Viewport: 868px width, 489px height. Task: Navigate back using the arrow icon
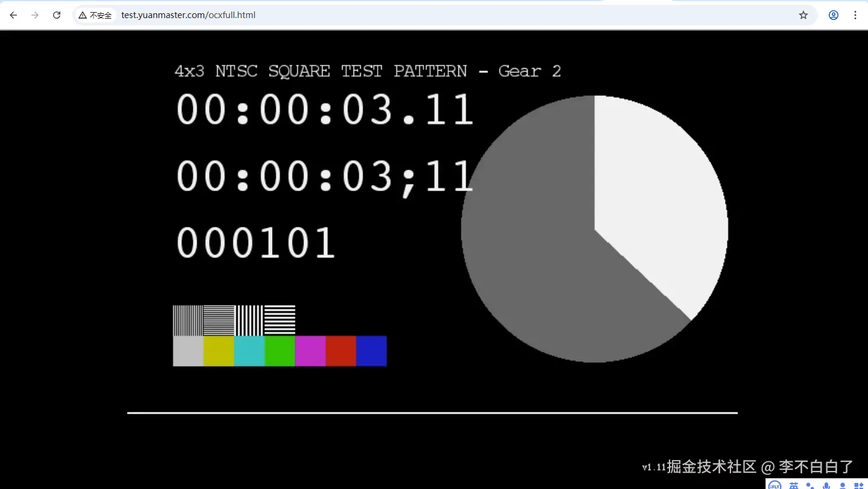pos(13,15)
